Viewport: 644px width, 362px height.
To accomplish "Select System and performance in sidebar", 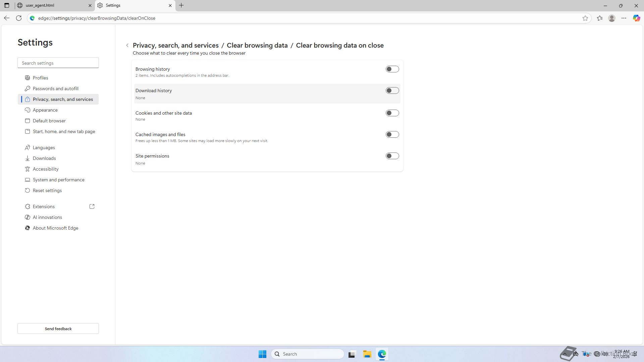I will (x=59, y=180).
